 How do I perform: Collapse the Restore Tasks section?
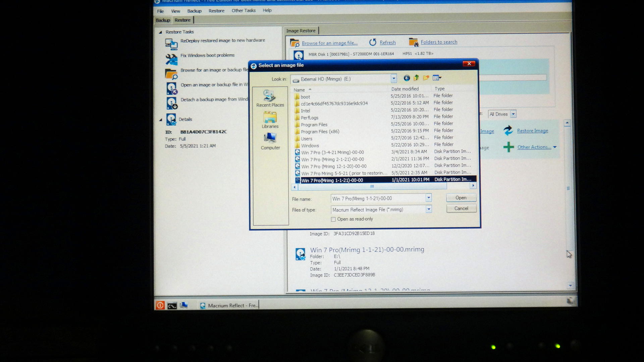click(x=160, y=32)
